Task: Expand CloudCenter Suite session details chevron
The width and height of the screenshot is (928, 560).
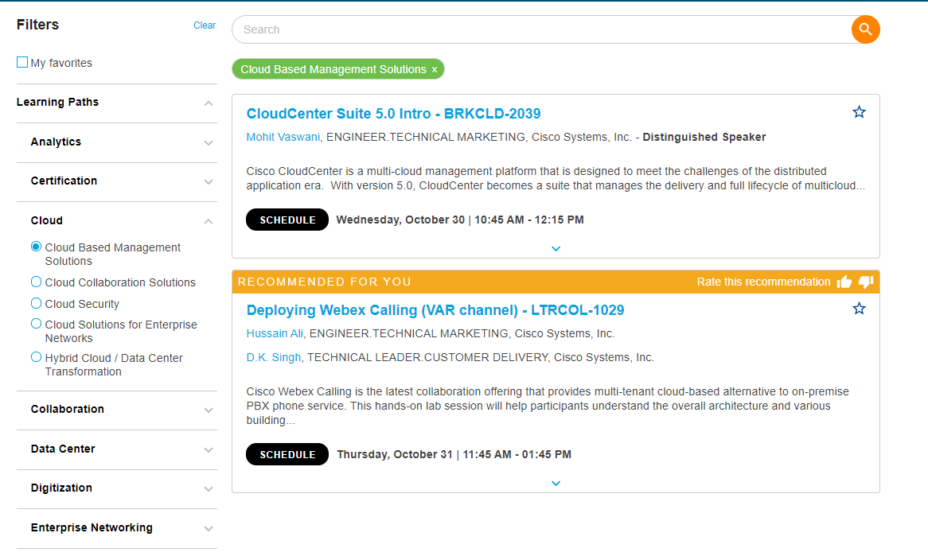Action: coord(556,248)
